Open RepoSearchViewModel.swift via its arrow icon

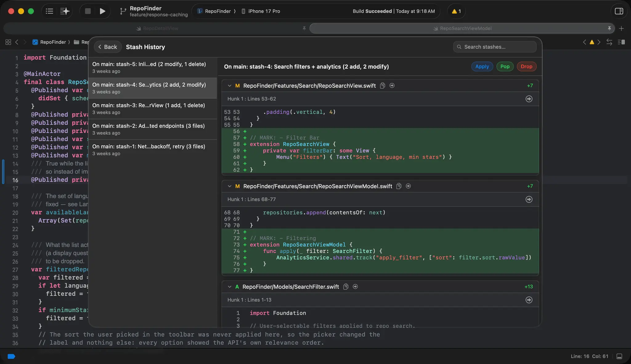408,186
